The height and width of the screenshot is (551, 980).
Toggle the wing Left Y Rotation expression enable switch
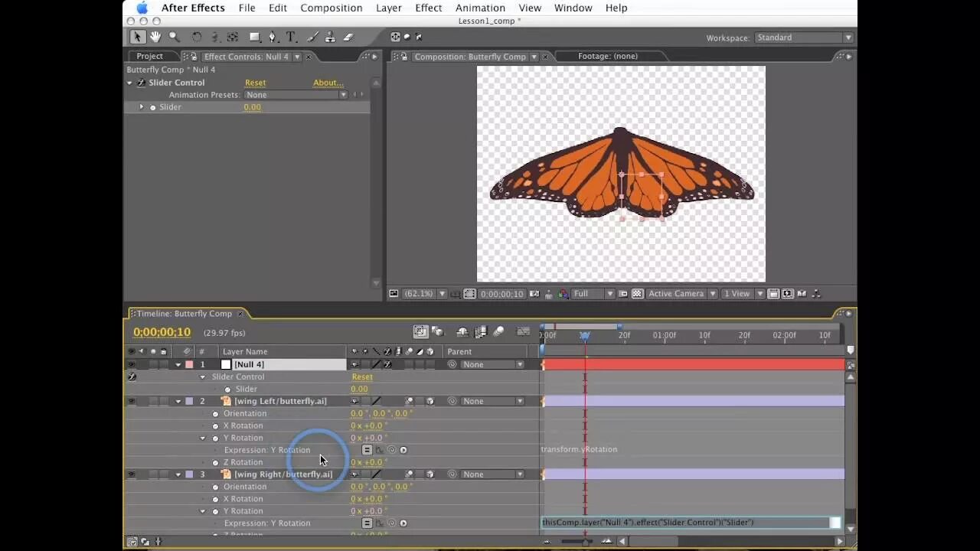pyautogui.click(x=367, y=450)
